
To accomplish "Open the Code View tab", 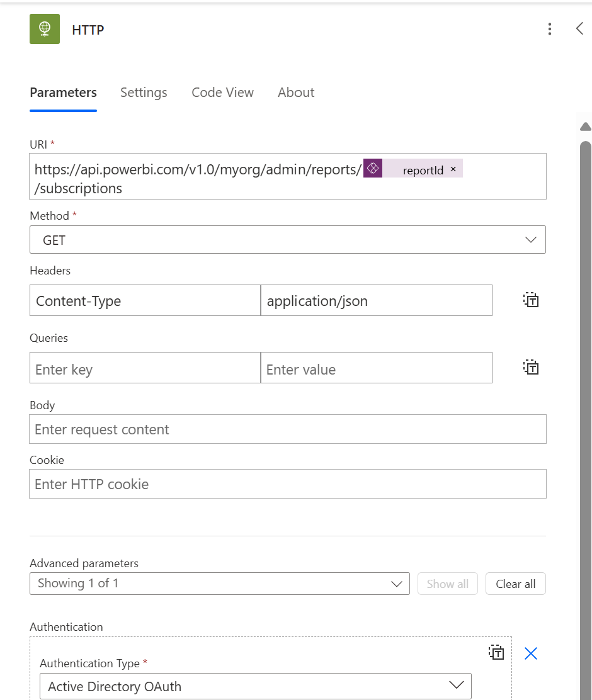I will [x=222, y=93].
